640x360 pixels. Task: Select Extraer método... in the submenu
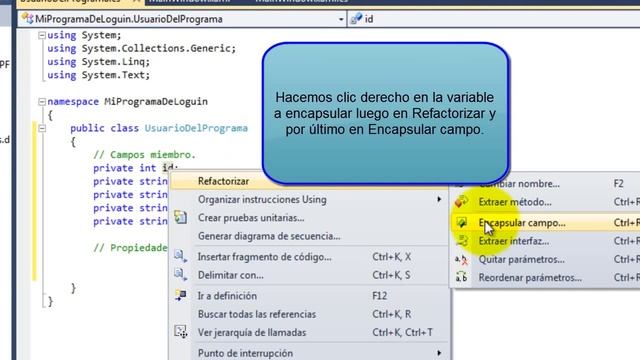coord(545,202)
